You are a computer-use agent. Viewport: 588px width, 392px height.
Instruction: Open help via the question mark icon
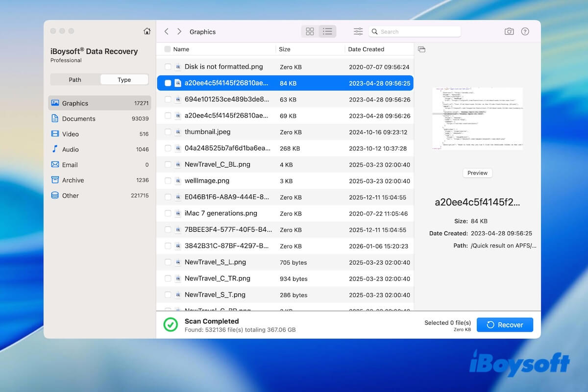pyautogui.click(x=525, y=31)
